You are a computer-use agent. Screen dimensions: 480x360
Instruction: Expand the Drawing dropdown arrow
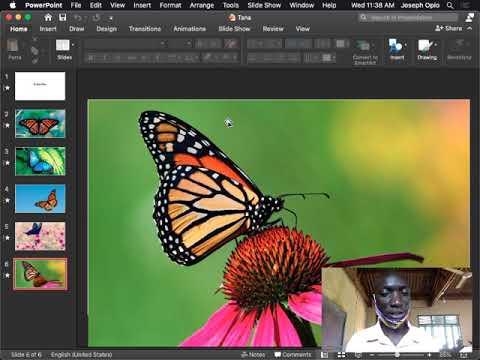(435, 45)
